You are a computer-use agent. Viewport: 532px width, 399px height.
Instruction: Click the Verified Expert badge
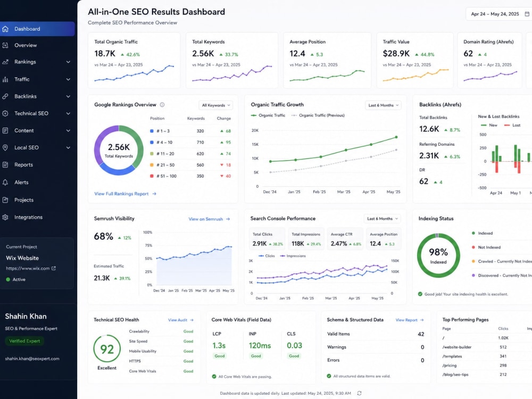24,341
